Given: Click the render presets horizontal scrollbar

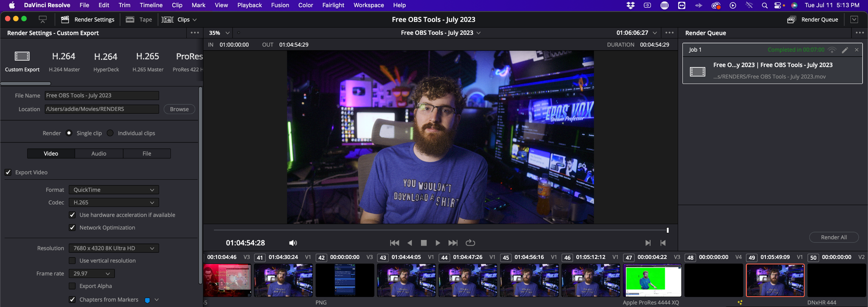Looking at the screenshot, I should click(26, 84).
